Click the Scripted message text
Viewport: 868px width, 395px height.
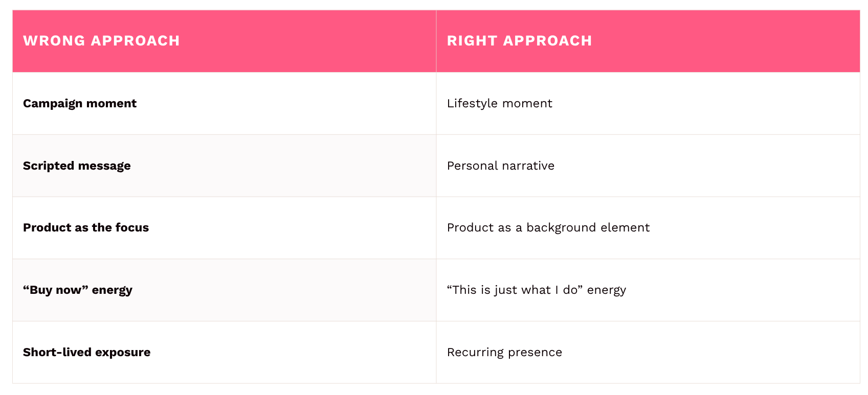(77, 166)
